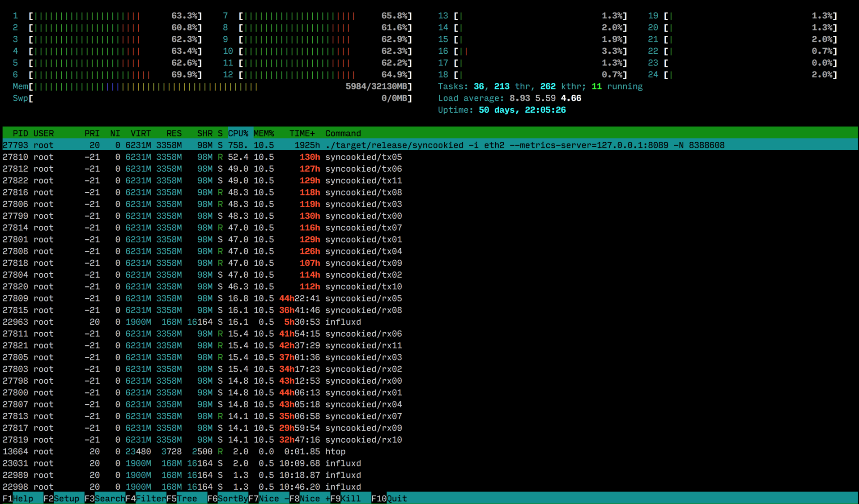The width and height of the screenshot is (859, 504).
Task: Sort by the CPU% column header
Action: [238, 133]
